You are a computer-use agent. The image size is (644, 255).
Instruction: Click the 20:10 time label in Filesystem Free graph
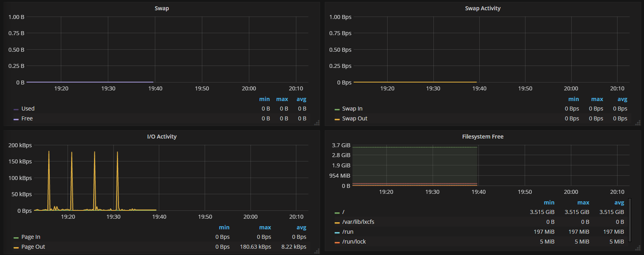pos(617,192)
